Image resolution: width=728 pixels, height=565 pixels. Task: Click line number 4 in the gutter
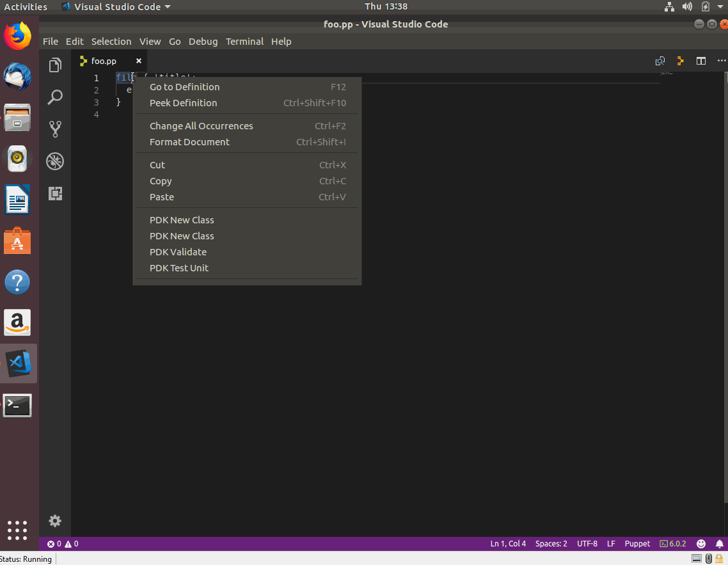[96, 114]
